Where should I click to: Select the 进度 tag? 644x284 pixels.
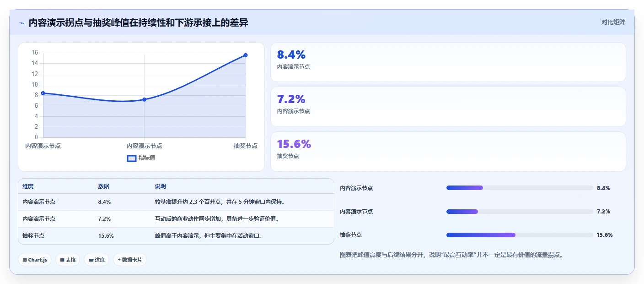click(x=97, y=260)
